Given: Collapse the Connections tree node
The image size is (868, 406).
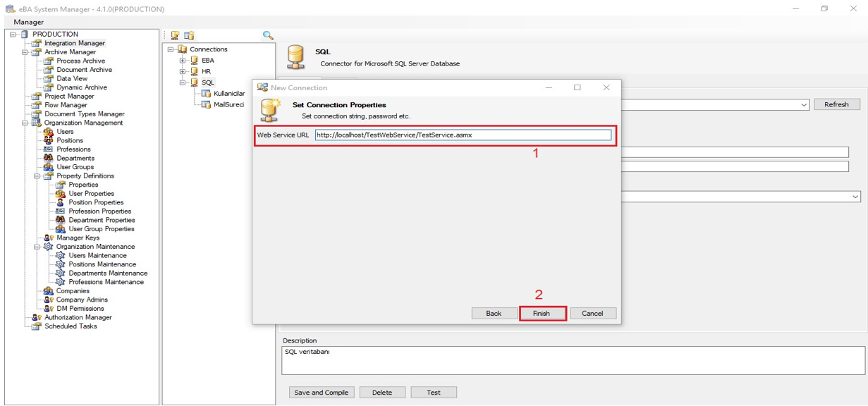Looking at the screenshot, I should coord(171,49).
